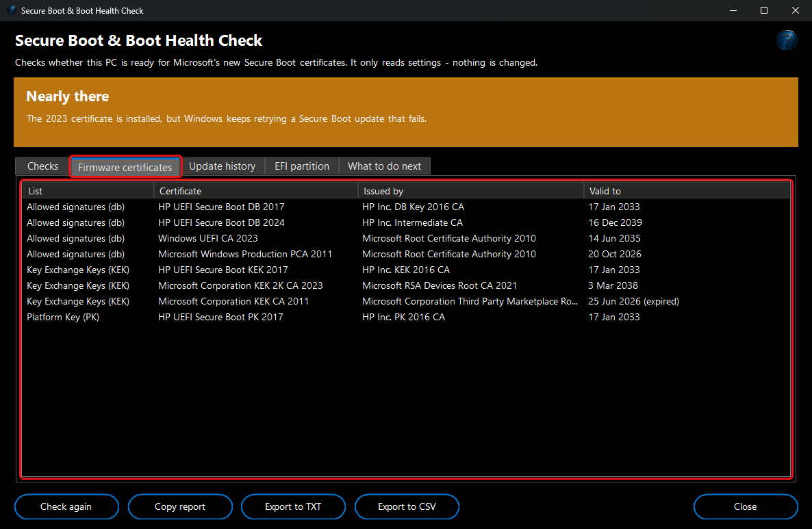Export the report to TXT
This screenshot has height=529, width=812.
(293, 506)
